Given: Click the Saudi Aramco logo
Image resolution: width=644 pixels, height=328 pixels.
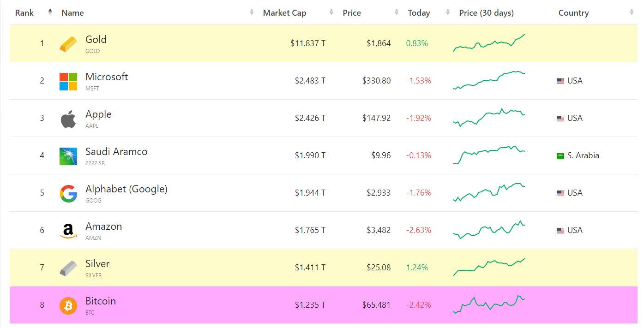Looking at the screenshot, I should pos(68,156).
